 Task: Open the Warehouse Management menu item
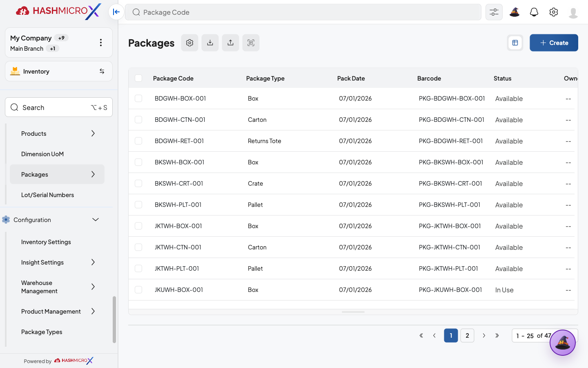tap(57, 287)
